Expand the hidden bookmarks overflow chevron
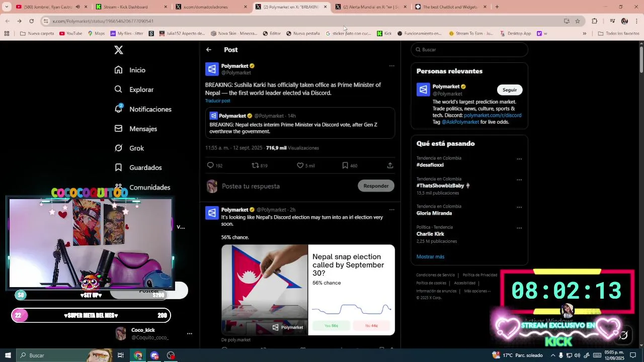The width and height of the screenshot is (644, 362). 584,34
